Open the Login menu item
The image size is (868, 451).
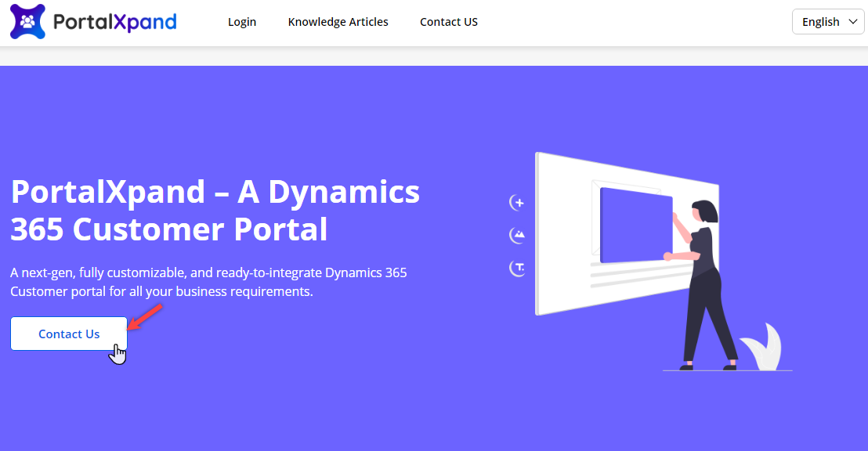tap(242, 22)
